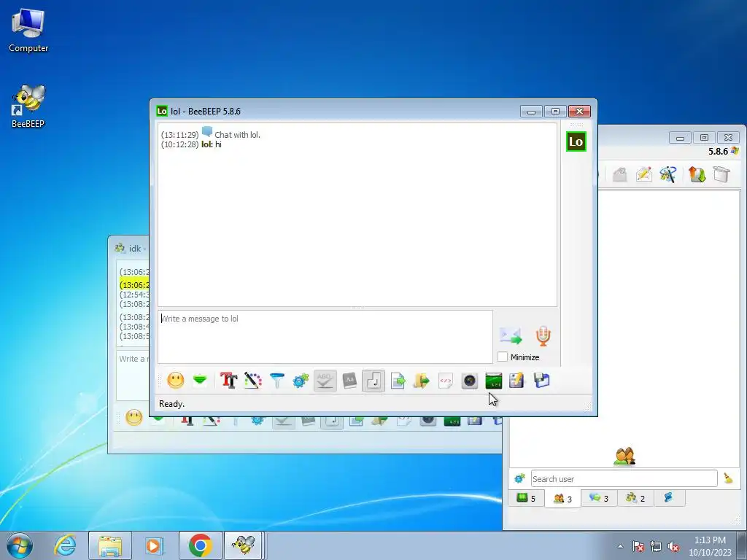The width and height of the screenshot is (747, 560).
Task: Open Windows Explorer from the taskbar
Action: [x=110, y=545]
